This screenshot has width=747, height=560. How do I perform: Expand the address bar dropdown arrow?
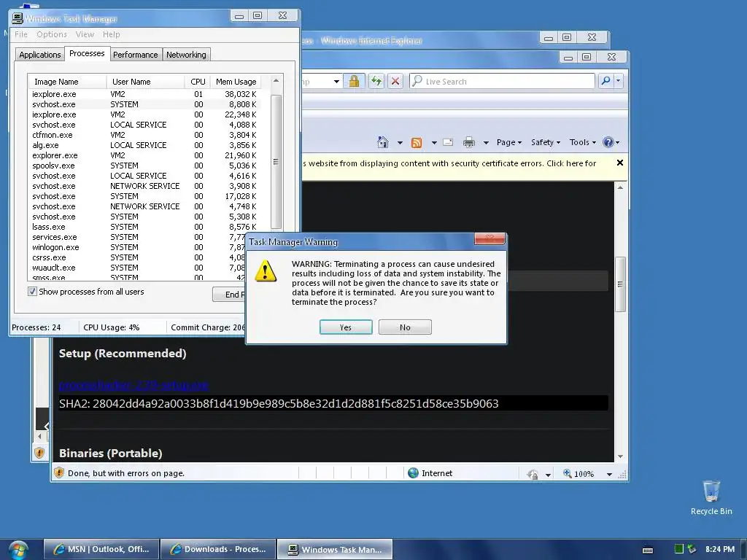coord(336,82)
